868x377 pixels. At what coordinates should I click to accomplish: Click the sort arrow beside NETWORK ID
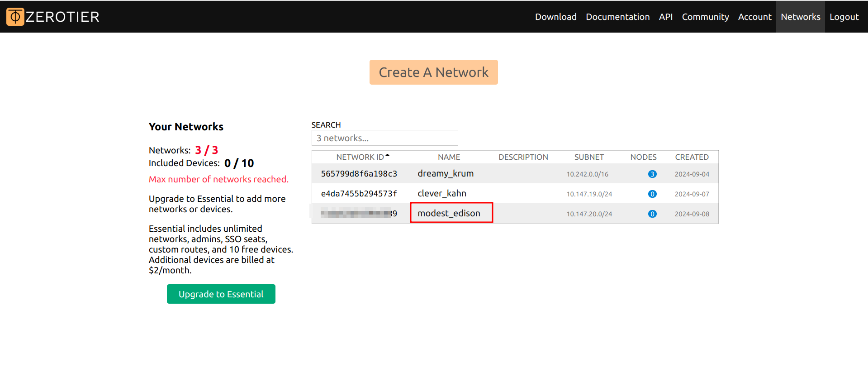point(387,156)
